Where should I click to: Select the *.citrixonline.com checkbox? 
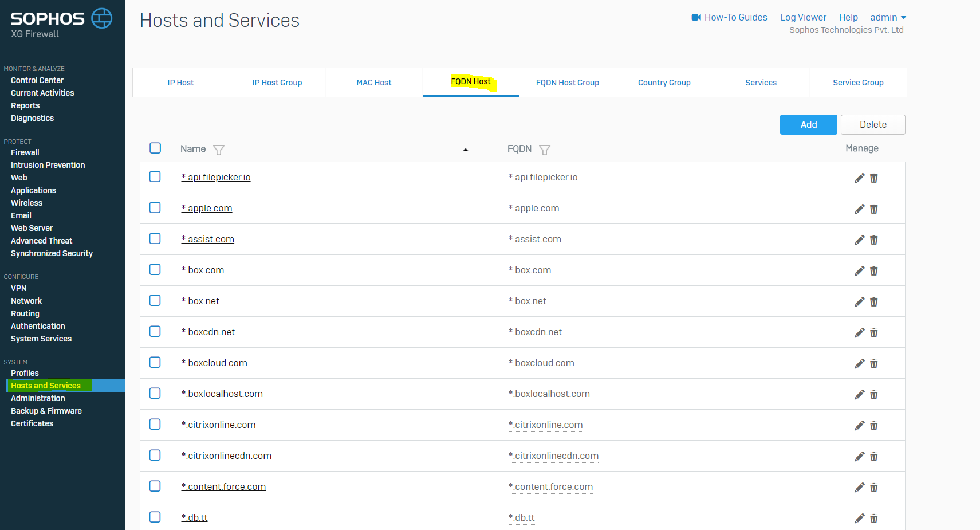click(155, 424)
